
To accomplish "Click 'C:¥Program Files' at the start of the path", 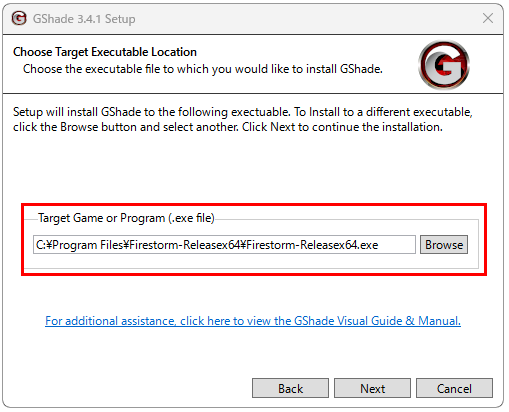I will [x=80, y=245].
